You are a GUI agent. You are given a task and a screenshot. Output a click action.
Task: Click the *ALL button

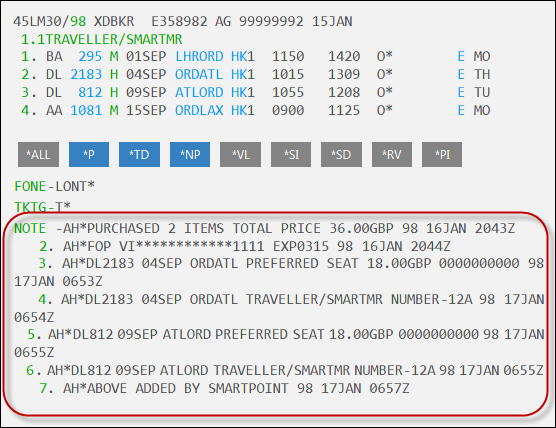(x=38, y=155)
